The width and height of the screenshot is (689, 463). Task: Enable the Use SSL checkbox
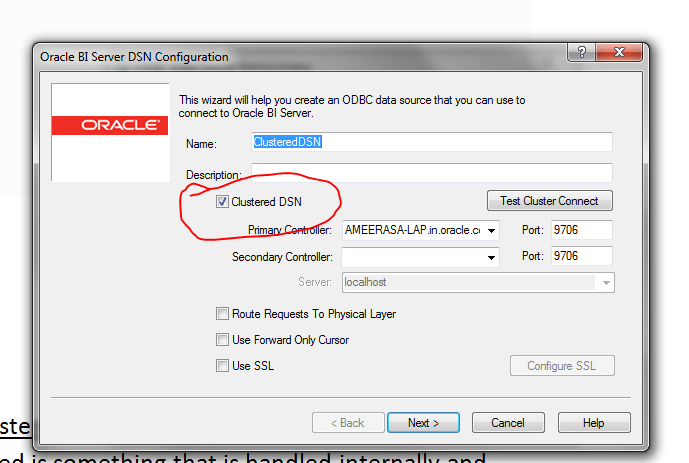click(222, 365)
